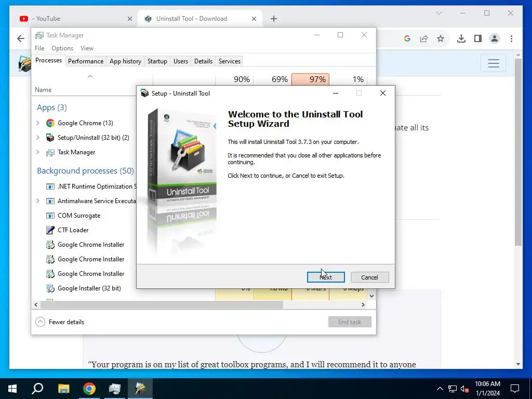Switch to the Startup tab
The image size is (532, 399).
pos(157,61)
